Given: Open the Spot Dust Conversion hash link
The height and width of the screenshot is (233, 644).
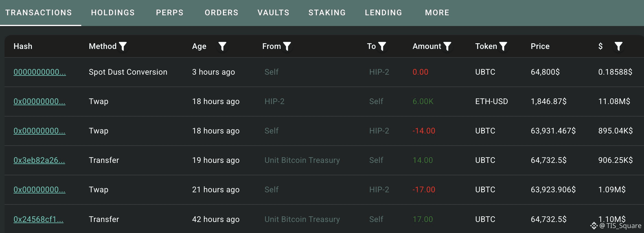Looking at the screenshot, I should pyautogui.click(x=40, y=72).
